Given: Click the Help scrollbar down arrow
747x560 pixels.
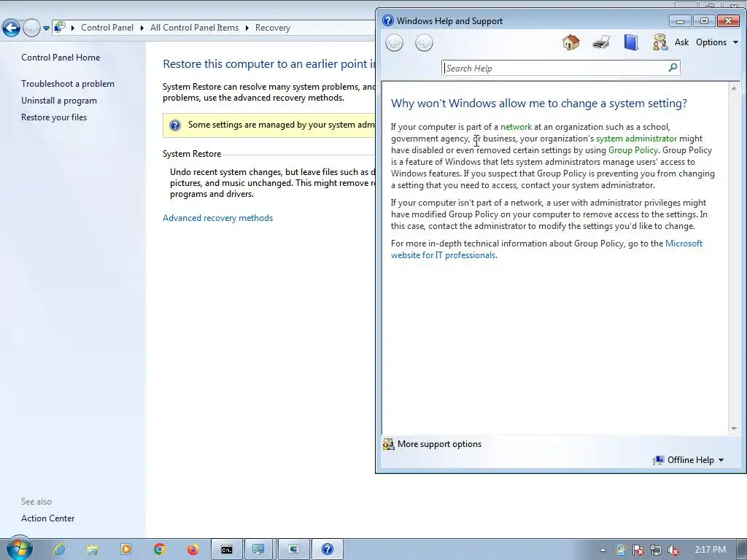Looking at the screenshot, I should (x=734, y=429).
